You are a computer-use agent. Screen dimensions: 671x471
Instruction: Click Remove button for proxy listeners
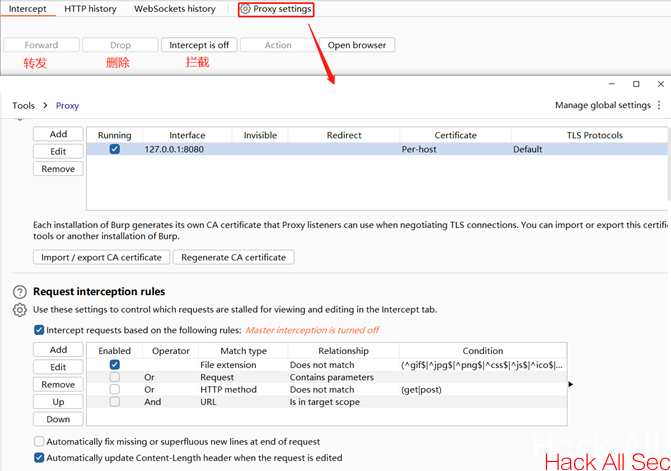(x=58, y=169)
